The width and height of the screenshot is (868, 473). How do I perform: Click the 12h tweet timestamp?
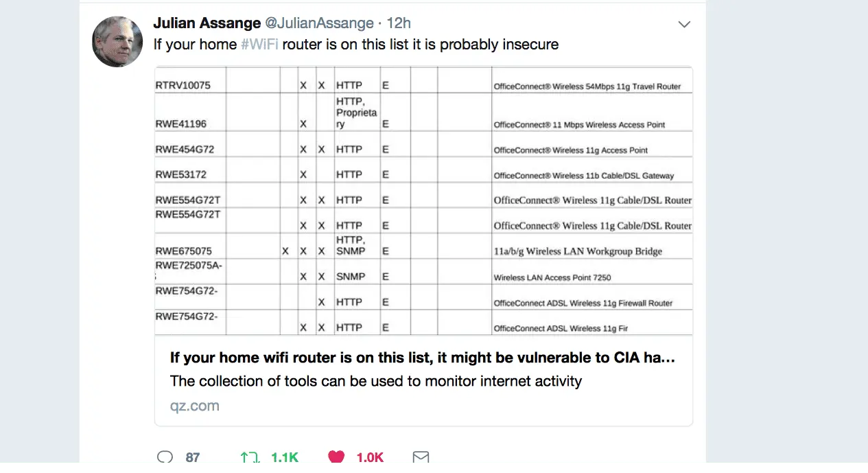click(399, 23)
